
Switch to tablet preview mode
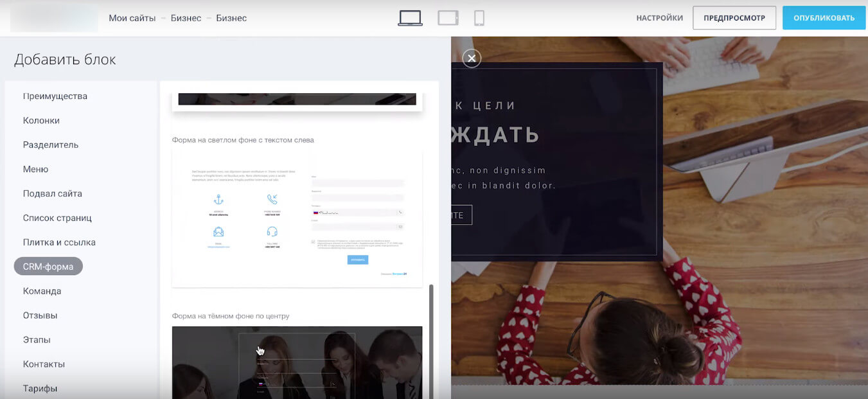(x=447, y=17)
